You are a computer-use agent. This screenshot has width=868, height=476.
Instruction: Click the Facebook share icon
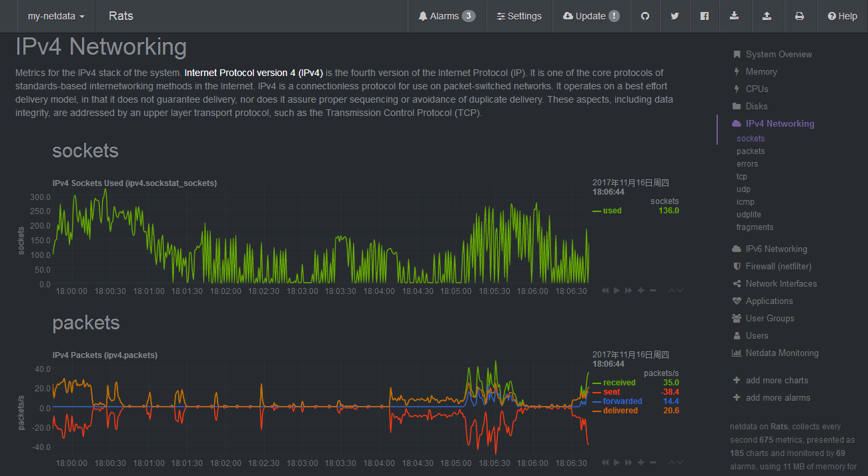click(x=705, y=16)
